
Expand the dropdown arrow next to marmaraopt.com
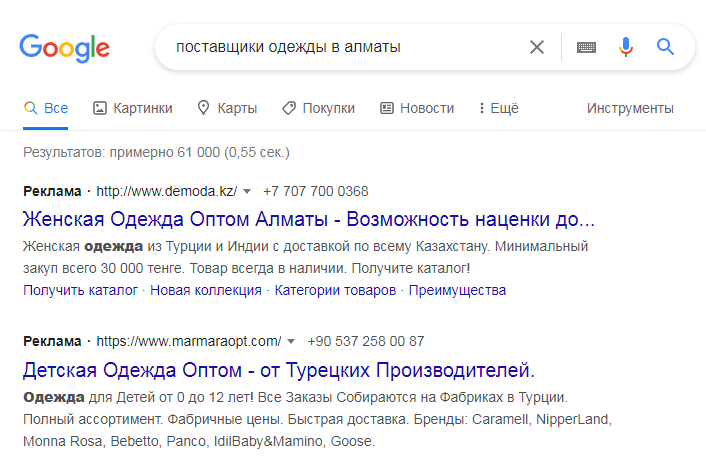[x=291, y=342]
